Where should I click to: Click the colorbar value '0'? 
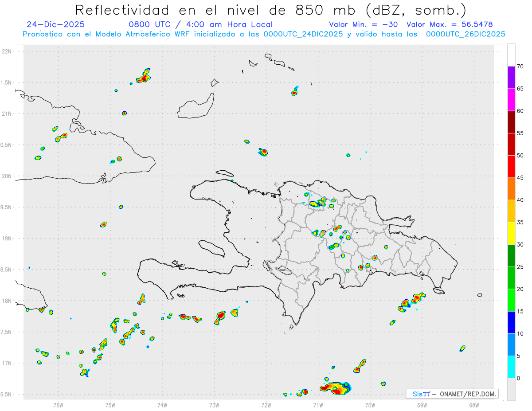click(x=519, y=378)
